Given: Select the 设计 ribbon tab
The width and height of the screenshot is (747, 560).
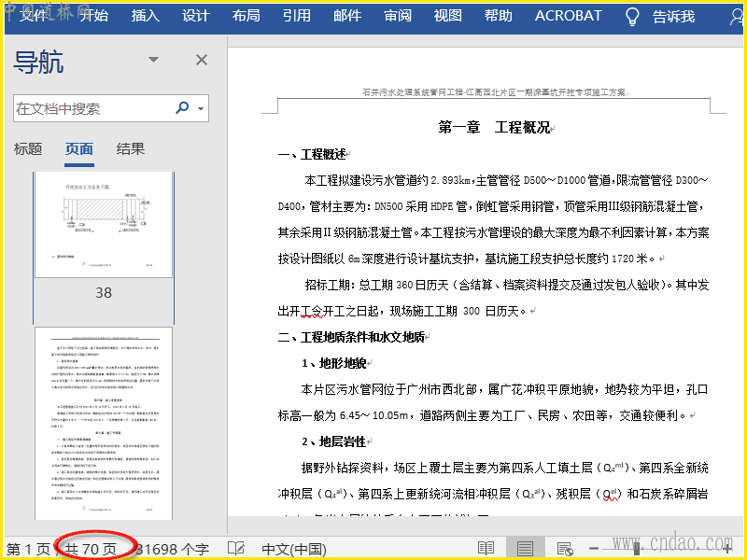Looking at the screenshot, I should [x=196, y=16].
